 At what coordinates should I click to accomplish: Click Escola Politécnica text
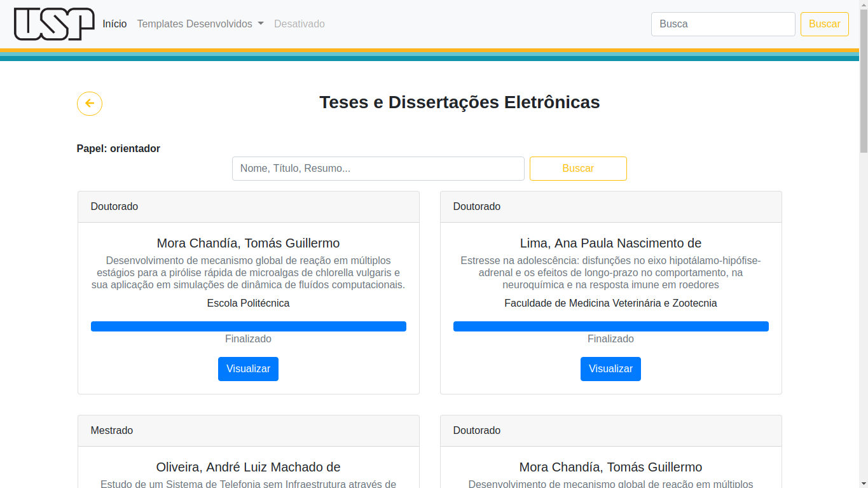(248, 303)
